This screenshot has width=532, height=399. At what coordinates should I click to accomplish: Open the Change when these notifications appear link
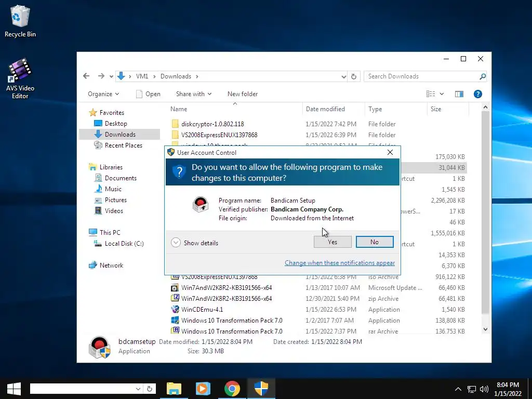tap(340, 262)
